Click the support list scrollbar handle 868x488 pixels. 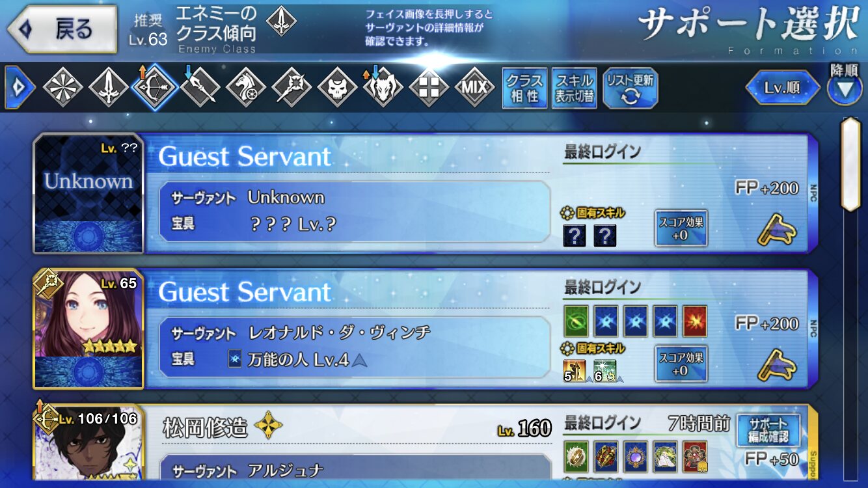[x=851, y=163]
